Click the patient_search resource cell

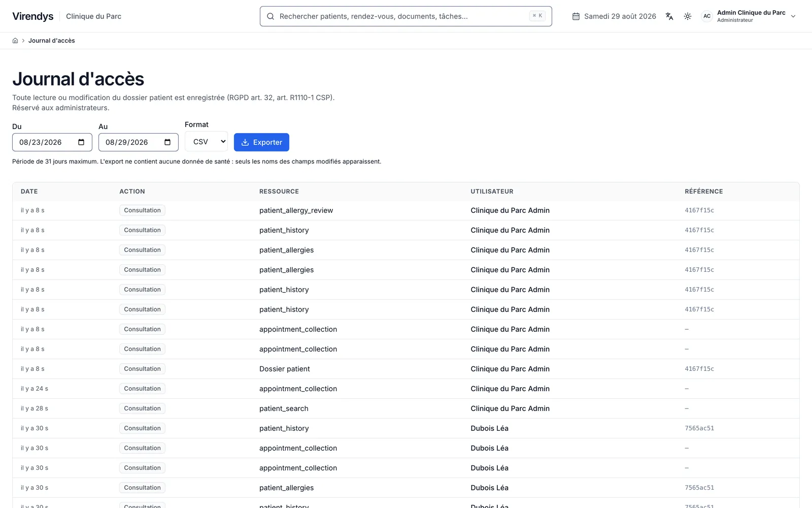[x=284, y=408]
